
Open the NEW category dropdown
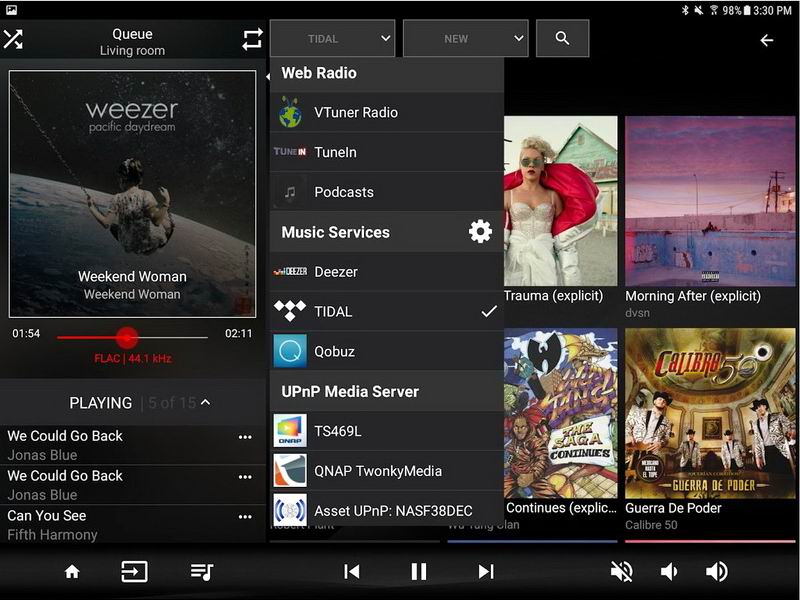point(465,39)
